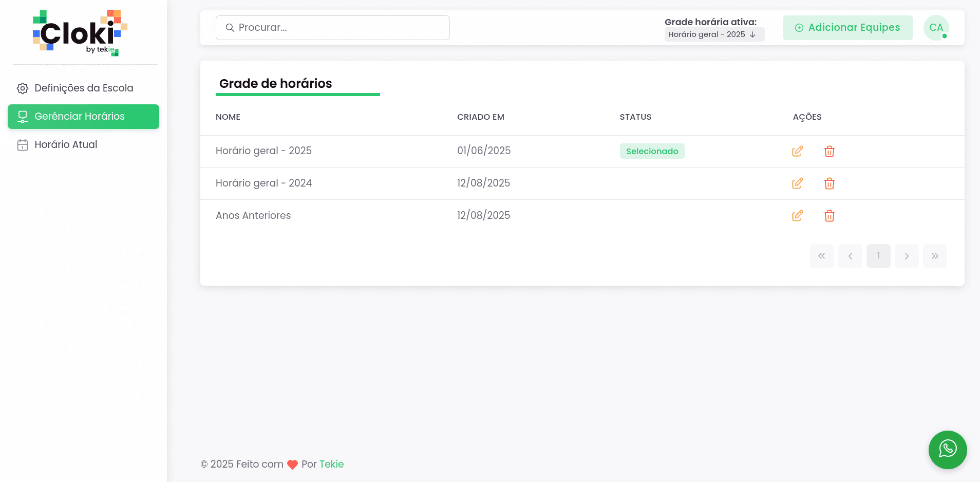Edit the Horário geral - 2025 schedule
This screenshot has width=980, height=482.
click(797, 151)
